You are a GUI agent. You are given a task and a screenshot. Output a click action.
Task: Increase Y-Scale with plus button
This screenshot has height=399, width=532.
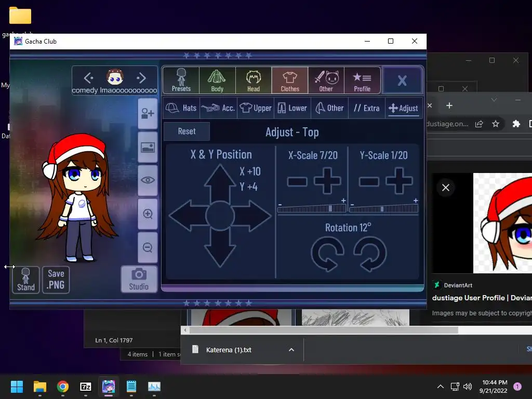(x=399, y=181)
